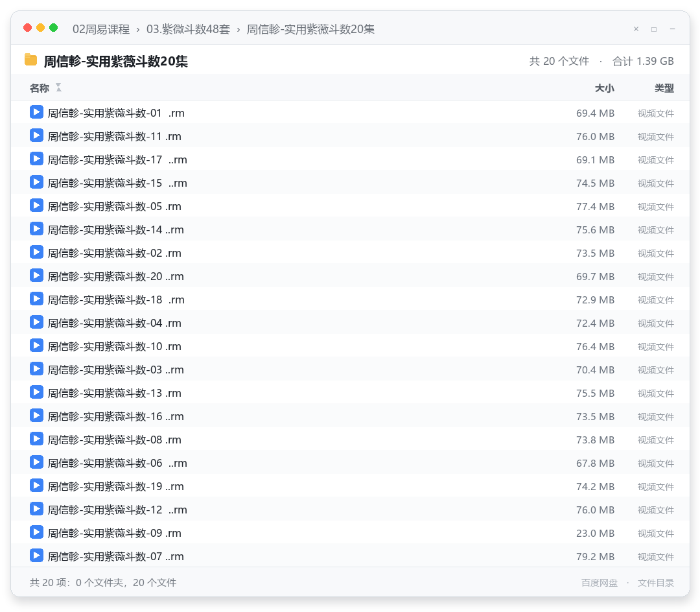Select file name 周信畛-实用紫薇斗数-13 .rm
This screenshot has height=612, width=700.
point(114,393)
